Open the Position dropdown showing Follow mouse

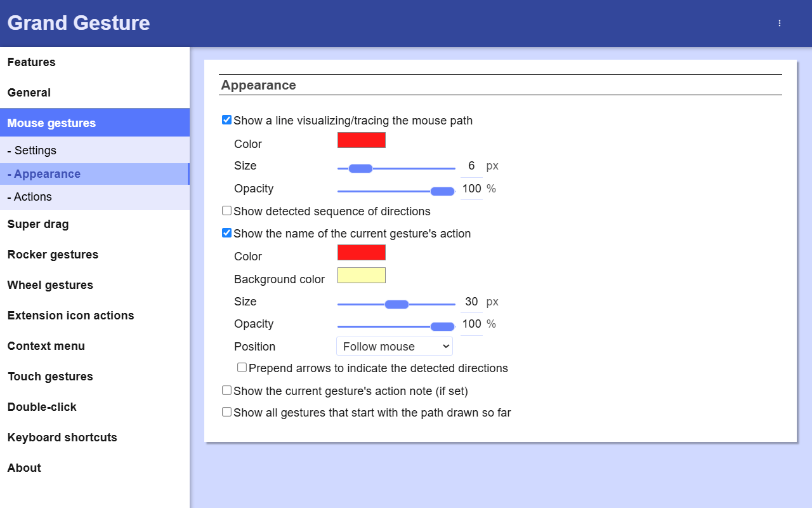[x=395, y=346]
